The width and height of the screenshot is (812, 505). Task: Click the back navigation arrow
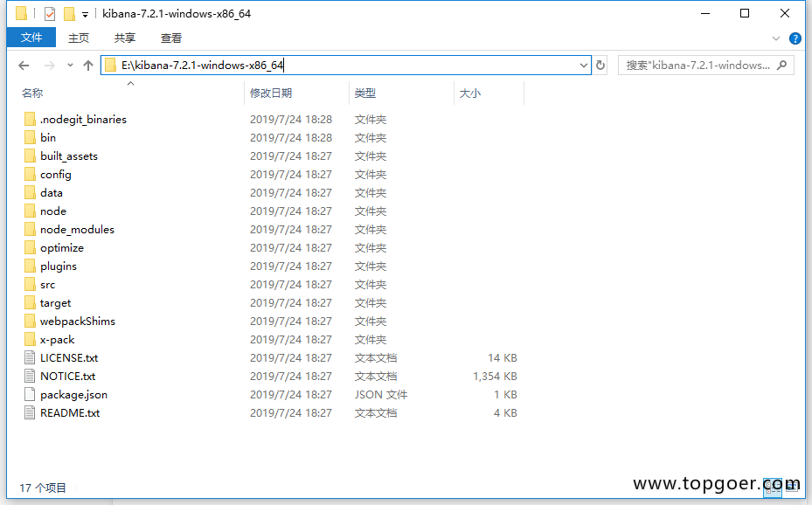coord(24,66)
